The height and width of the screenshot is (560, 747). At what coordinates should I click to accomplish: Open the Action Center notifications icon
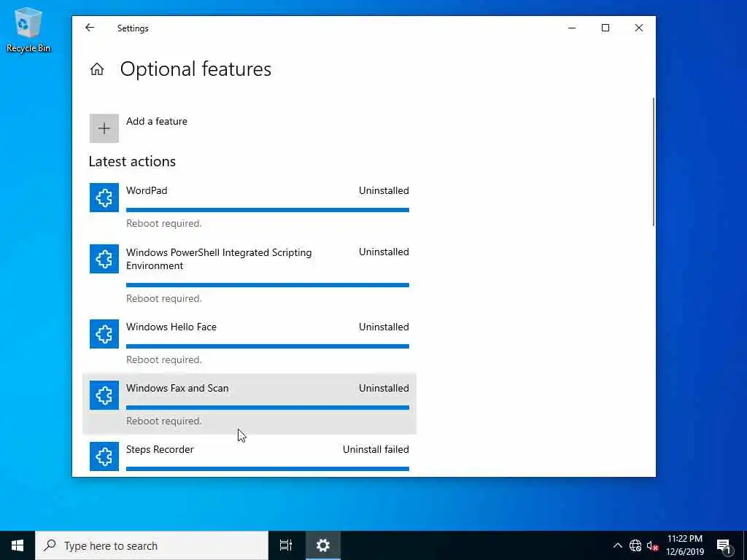[724, 545]
